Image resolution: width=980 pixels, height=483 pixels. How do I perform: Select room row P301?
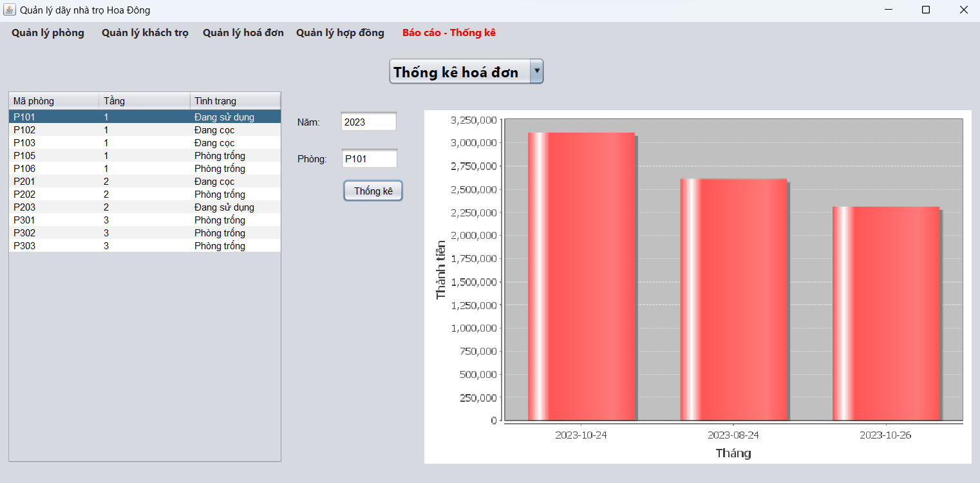(145, 220)
